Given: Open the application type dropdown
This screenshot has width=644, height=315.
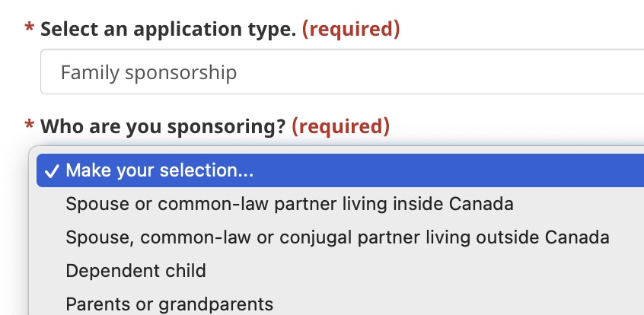Looking at the screenshot, I should pyautogui.click(x=343, y=72).
